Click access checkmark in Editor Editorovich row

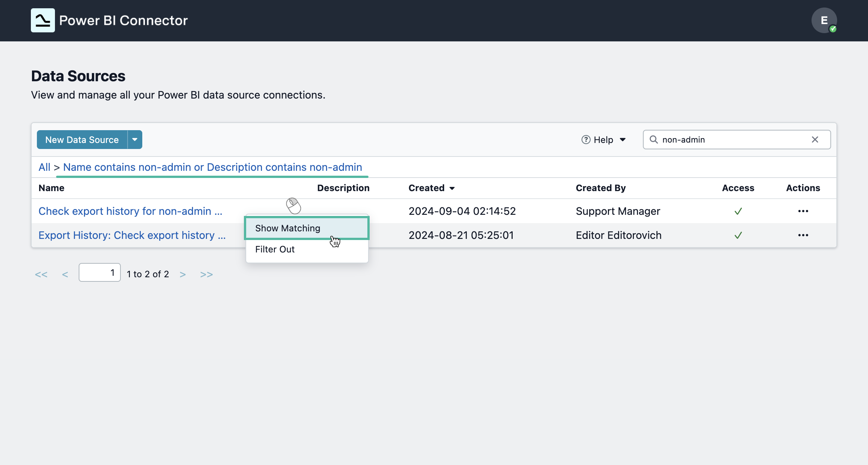(x=738, y=235)
